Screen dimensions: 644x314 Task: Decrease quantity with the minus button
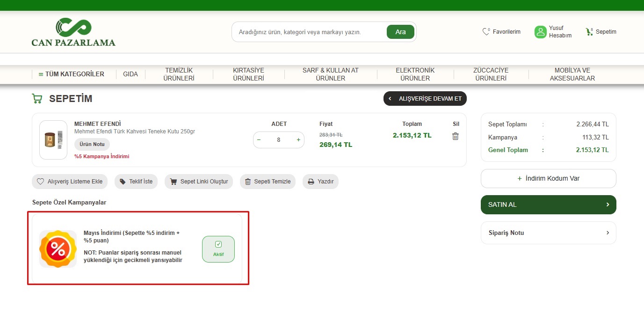259,139
